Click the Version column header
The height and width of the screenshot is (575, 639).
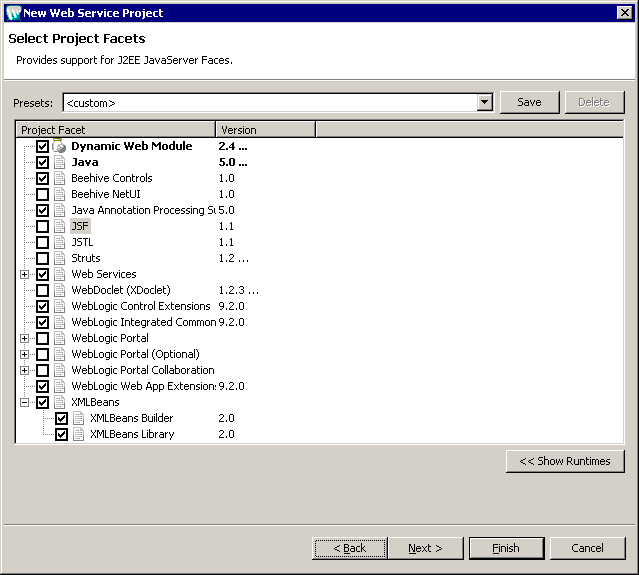coord(265,130)
